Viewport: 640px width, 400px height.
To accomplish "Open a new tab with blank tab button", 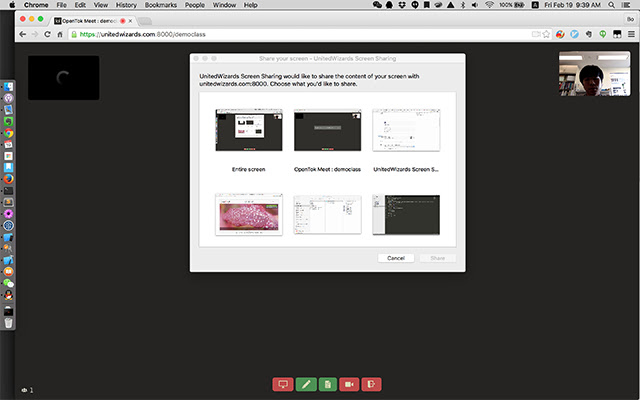I will click(x=145, y=21).
